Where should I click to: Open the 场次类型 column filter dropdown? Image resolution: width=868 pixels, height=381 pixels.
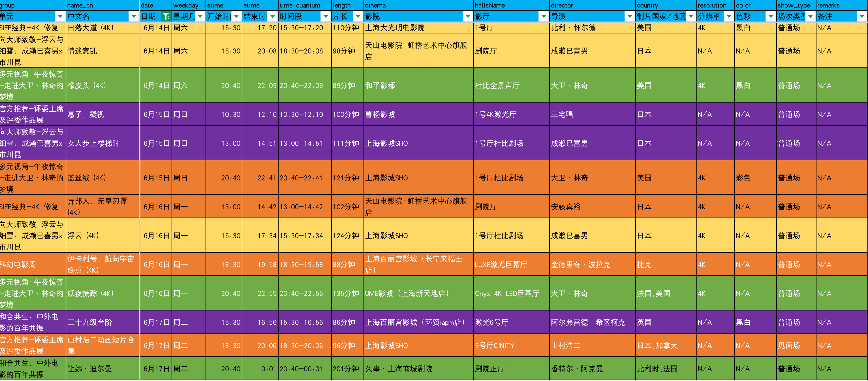(810, 16)
